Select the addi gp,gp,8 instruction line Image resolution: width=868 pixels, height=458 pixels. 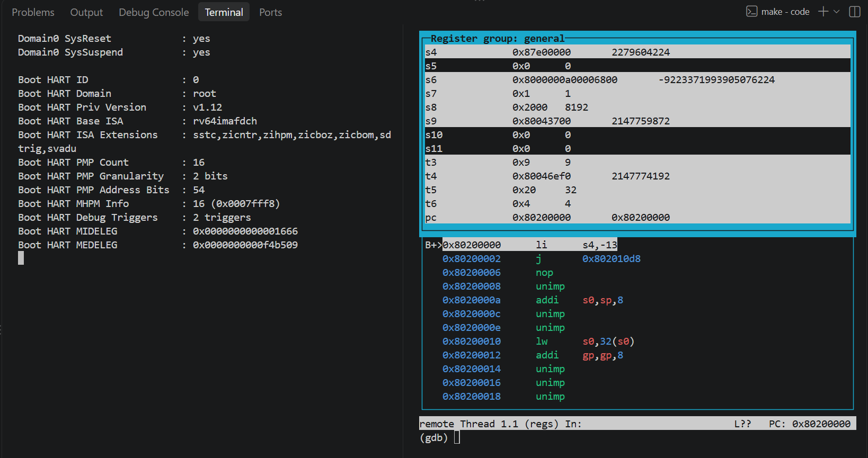tap(533, 355)
